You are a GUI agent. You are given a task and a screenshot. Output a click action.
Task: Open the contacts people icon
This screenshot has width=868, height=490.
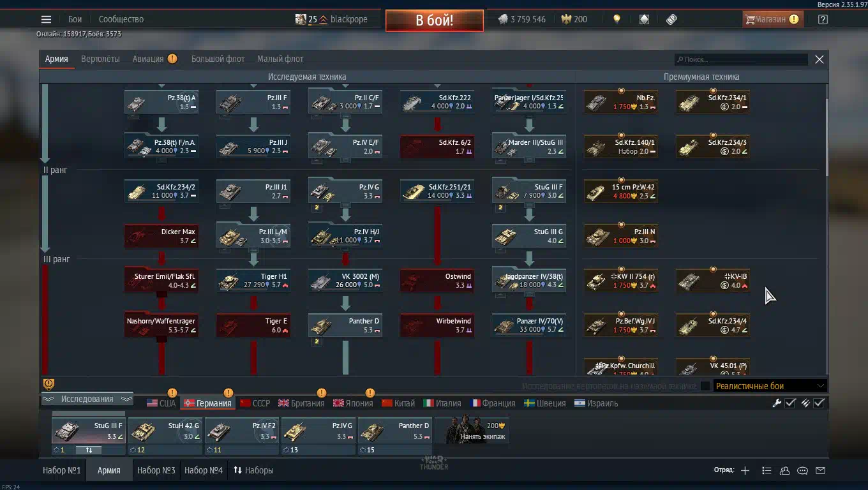pos(784,470)
